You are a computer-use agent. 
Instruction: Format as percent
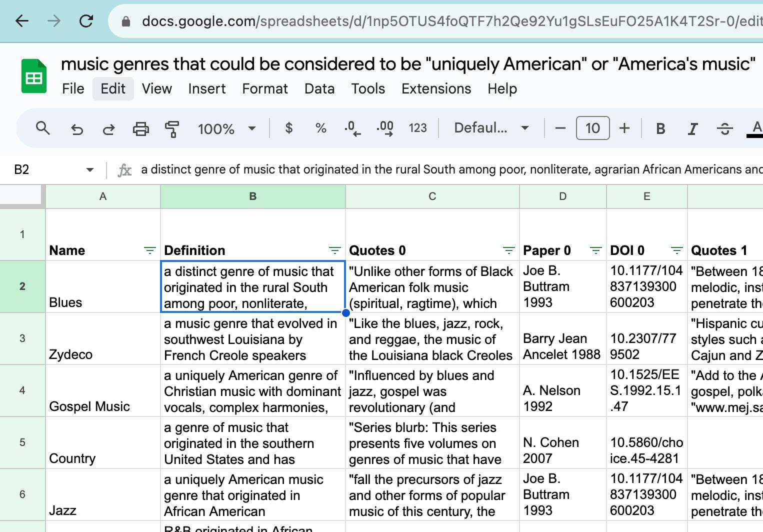(x=321, y=128)
